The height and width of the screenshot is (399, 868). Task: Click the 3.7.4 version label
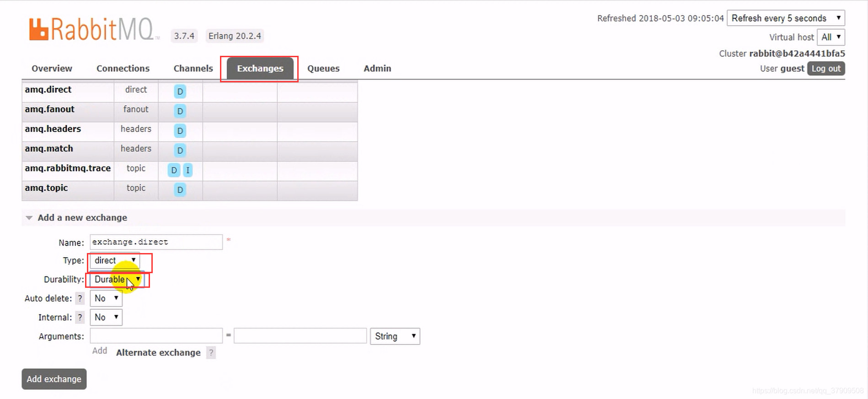click(184, 36)
